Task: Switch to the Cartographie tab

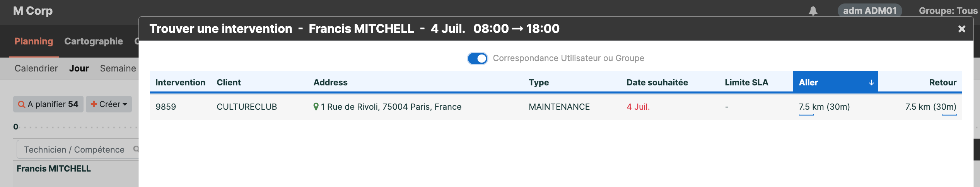Action: [x=94, y=41]
